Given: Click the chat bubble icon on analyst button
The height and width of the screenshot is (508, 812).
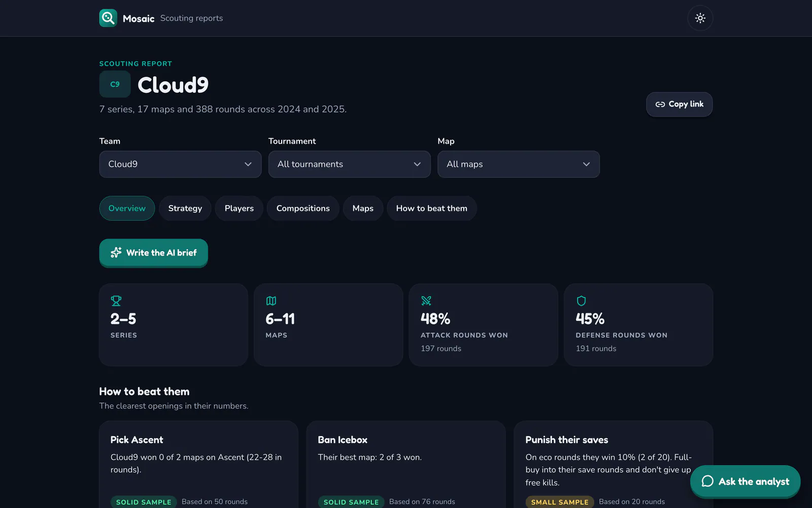Looking at the screenshot, I should pyautogui.click(x=707, y=481).
